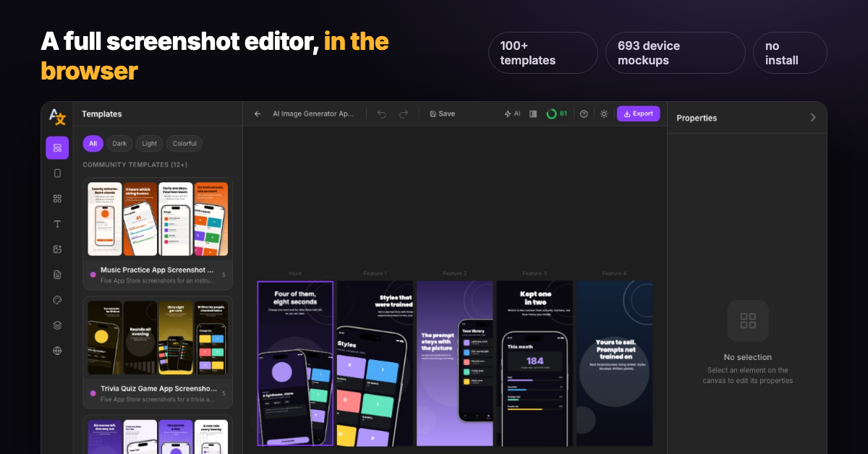Open the image upload icon in sidebar

pos(57,249)
